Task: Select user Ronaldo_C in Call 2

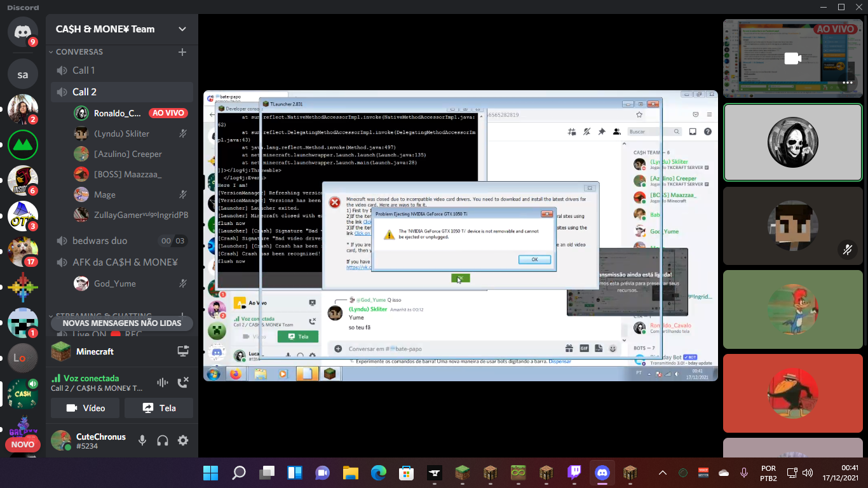Action: tap(132, 113)
